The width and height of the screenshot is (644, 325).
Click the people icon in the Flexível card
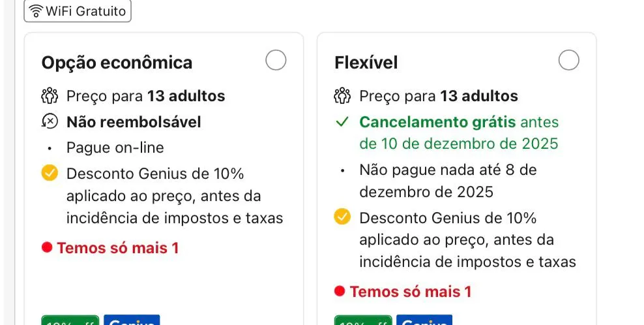pos(342,97)
